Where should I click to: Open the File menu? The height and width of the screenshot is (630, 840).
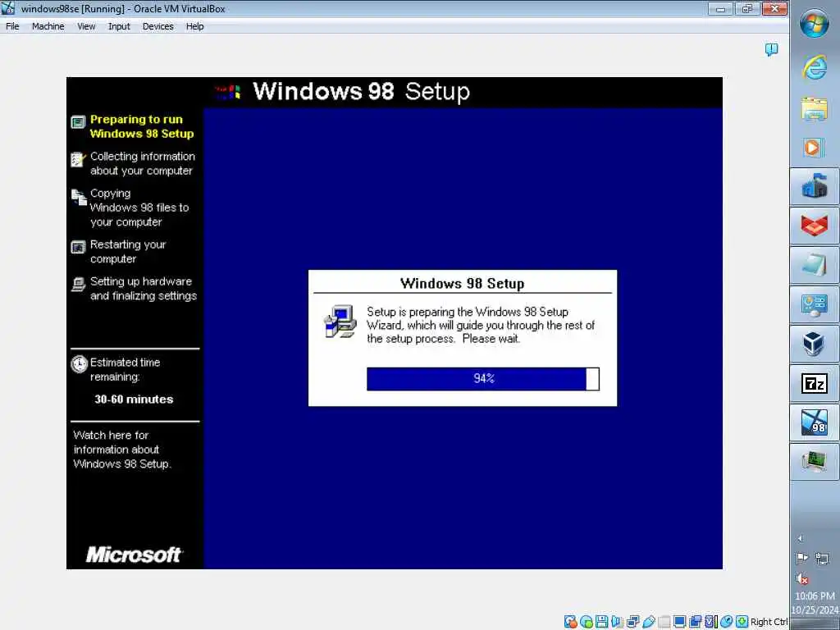12,26
